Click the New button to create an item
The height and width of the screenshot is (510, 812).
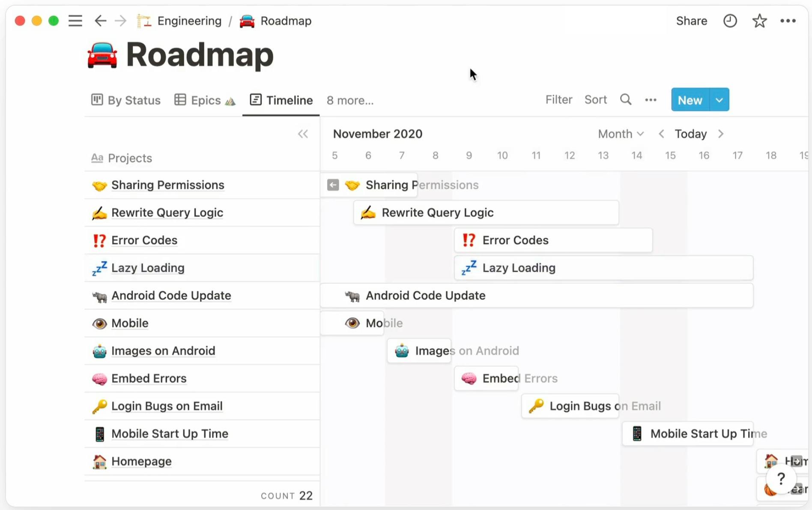690,99
